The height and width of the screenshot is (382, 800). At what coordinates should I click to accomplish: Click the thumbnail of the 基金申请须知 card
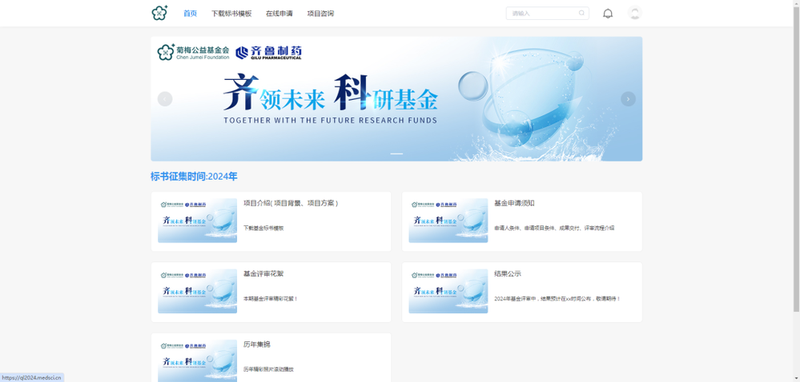point(448,221)
